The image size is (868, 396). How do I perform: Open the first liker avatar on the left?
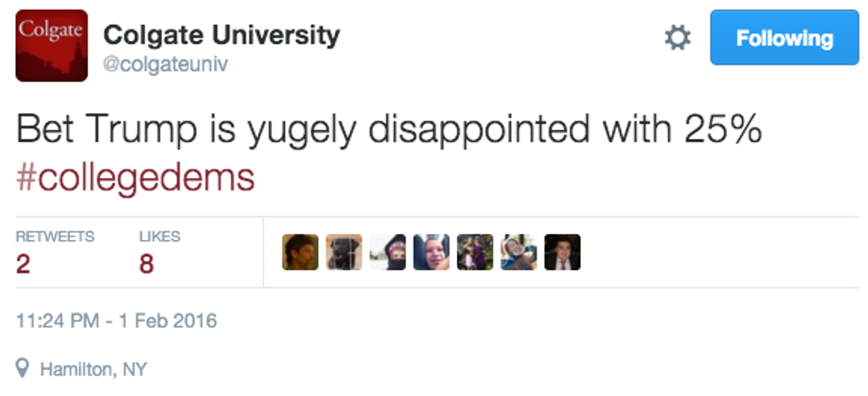300,252
